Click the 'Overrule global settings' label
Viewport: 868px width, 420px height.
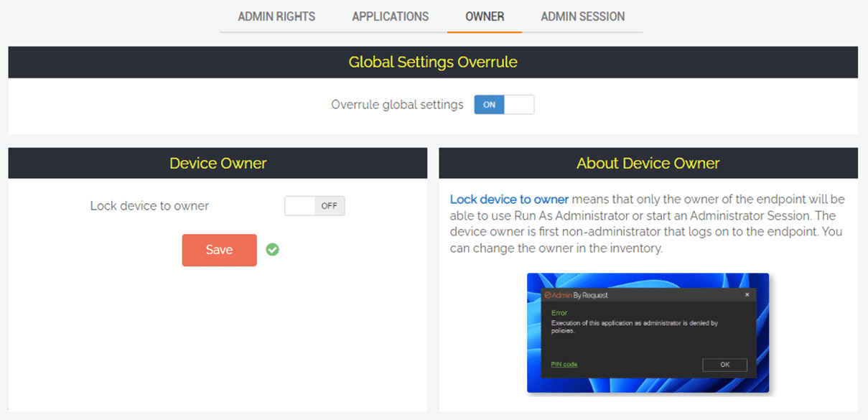397,105
